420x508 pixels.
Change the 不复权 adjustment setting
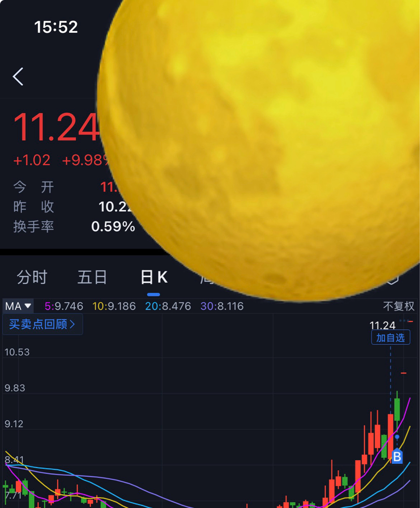click(399, 306)
